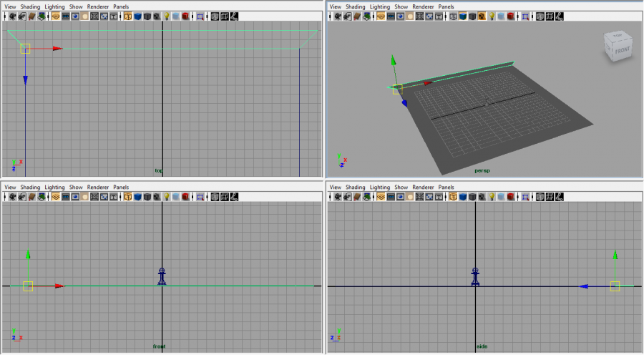Toggle wireframe shading in front view toolbar
This screenshot has width=644, height=355.
click(127, 196)
